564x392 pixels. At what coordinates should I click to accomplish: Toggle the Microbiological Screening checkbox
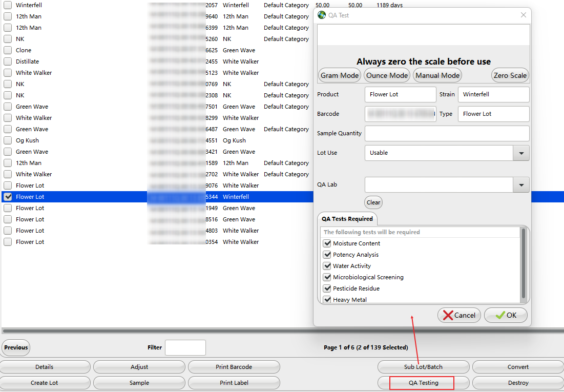(x=327, y=277)
